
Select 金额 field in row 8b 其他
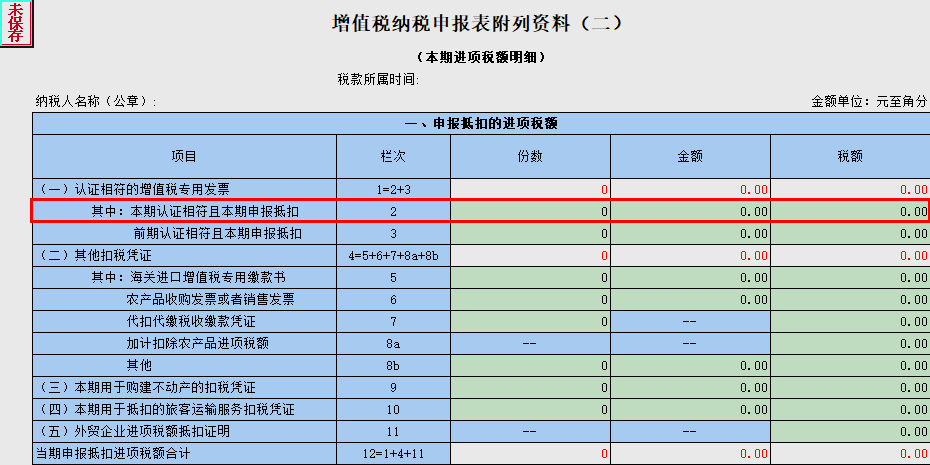tap(690, 365)
